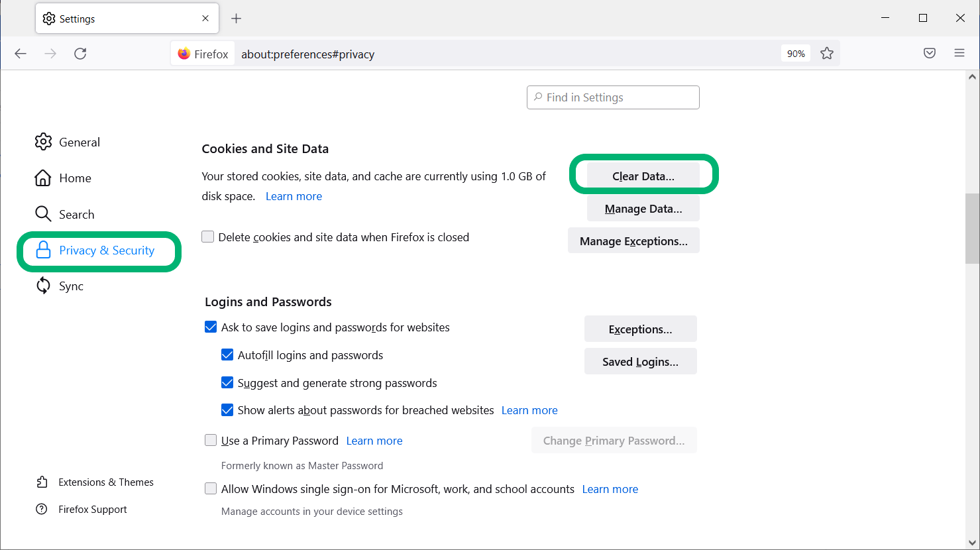Open the Pocket save icon in toolbar
This screenshot has height=550, width=980.
[x=929, y=53]
